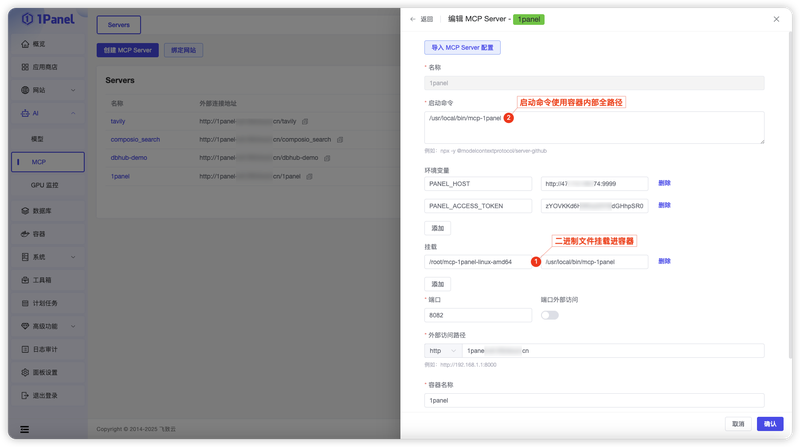800x447 pixels.
Task: Open the http protocol dropdown
Action: click(x=443, y=351)
